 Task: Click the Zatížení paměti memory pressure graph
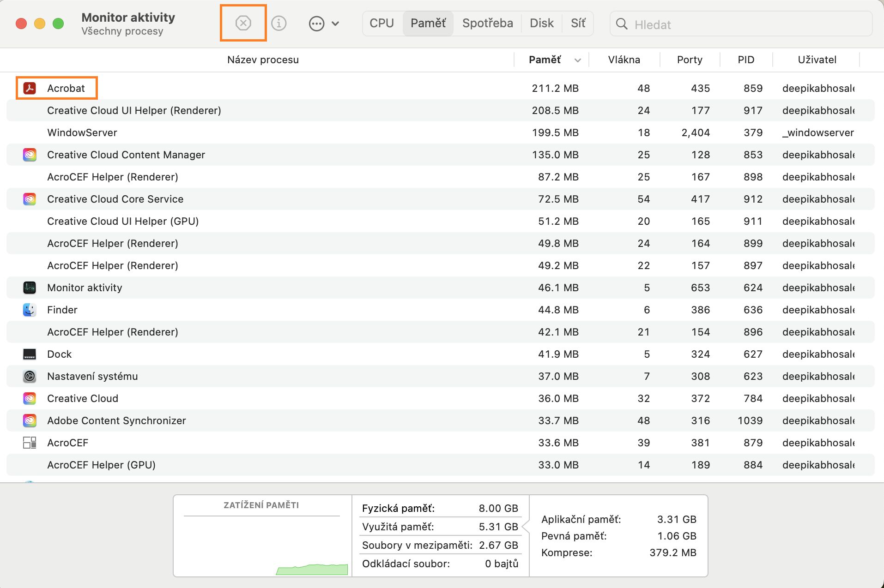click(262, 545)
